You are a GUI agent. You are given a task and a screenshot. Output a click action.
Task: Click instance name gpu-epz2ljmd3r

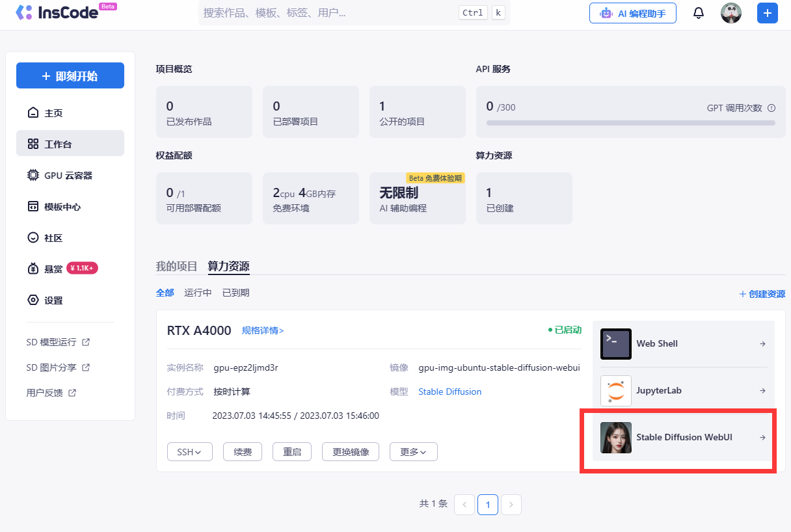coord(246,367)
